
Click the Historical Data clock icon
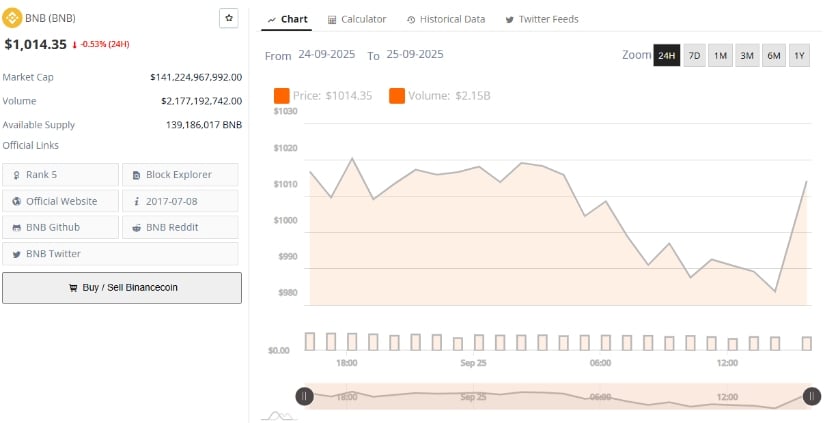[411, 20]
